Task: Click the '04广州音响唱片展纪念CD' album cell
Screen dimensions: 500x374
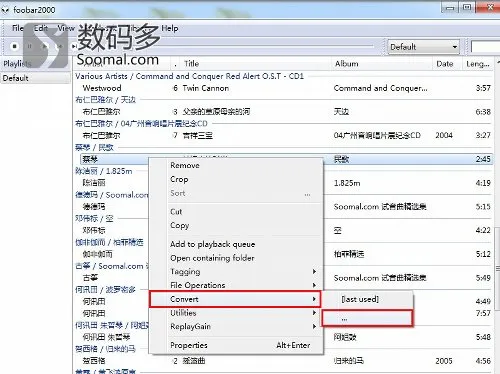Action: [377, 135]
